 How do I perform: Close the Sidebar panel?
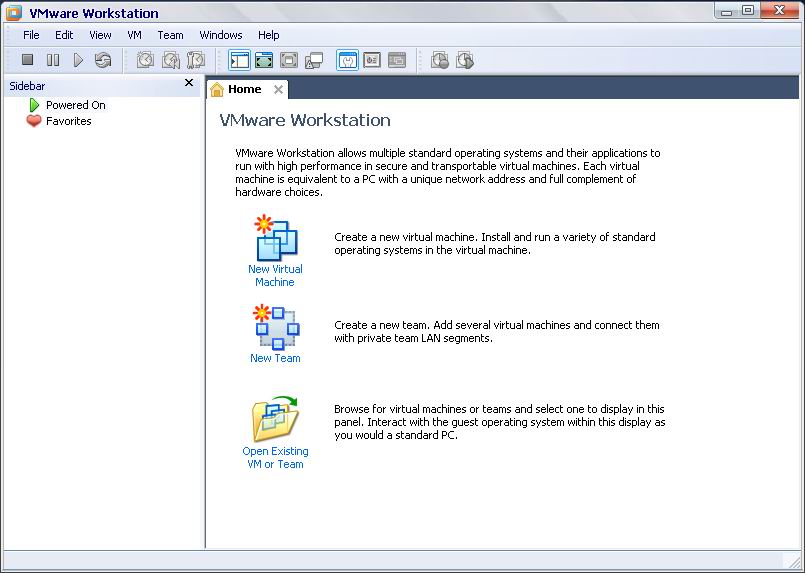click(189, 83)
